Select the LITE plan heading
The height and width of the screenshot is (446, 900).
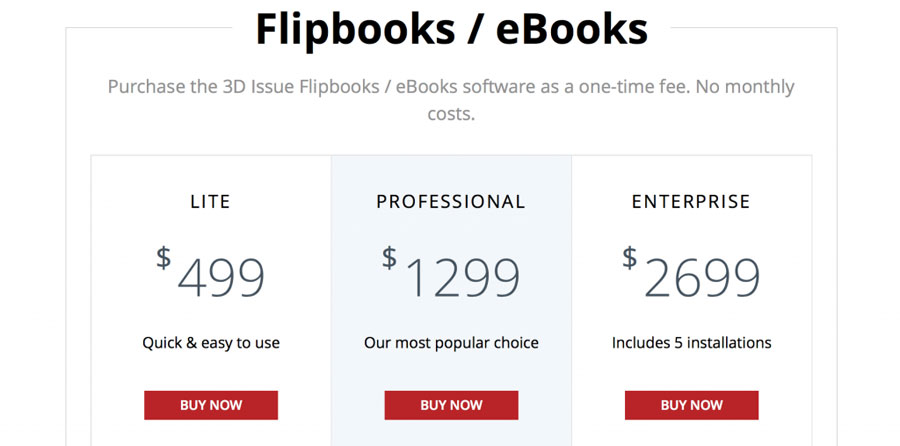pos(211,201)
